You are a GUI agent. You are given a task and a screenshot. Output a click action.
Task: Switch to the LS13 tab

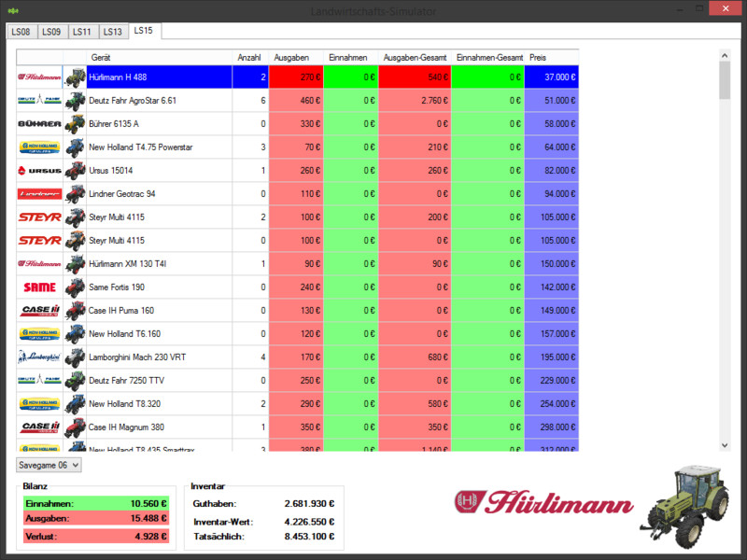[x=112, y=32]
